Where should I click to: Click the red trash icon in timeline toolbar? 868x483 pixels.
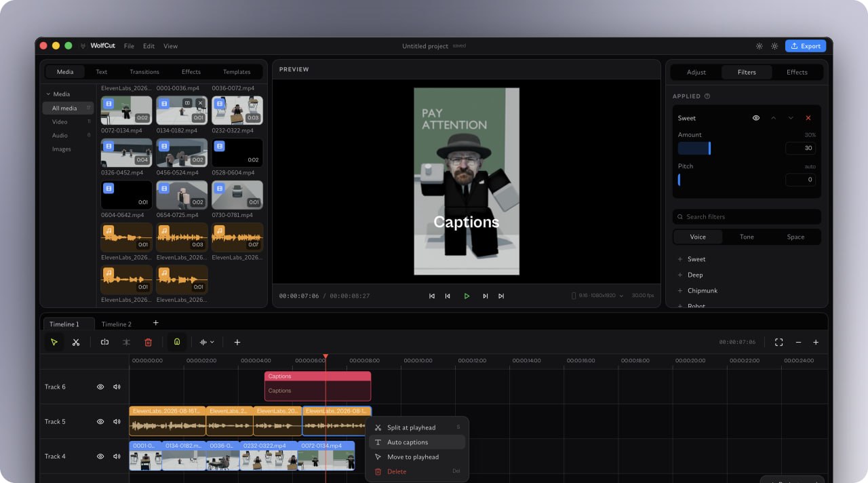(149, 343)
